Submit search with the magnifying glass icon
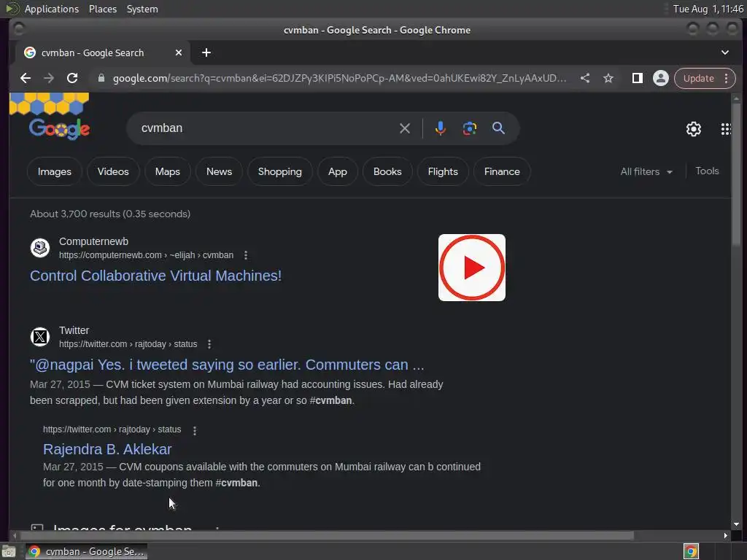The height and width of the screenshot is (560, 747). point(498,128)
